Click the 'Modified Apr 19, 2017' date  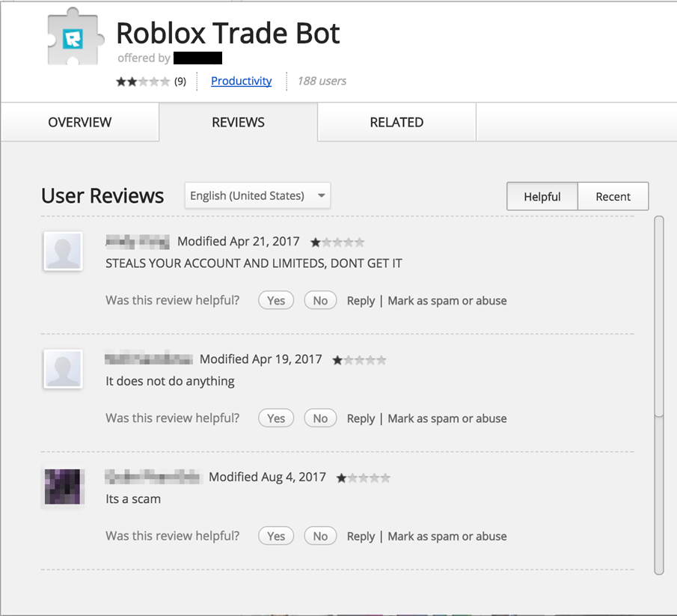[x=261, y=359]
